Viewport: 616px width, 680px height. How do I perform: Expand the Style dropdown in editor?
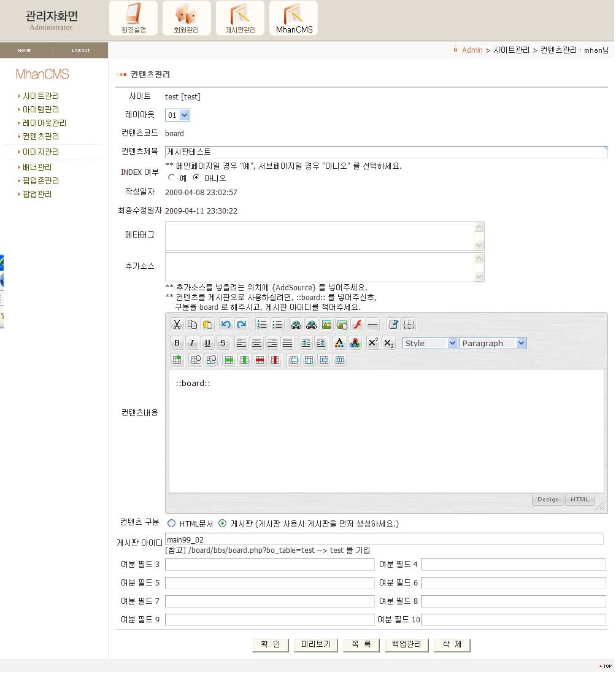click(x=430, y=343)
